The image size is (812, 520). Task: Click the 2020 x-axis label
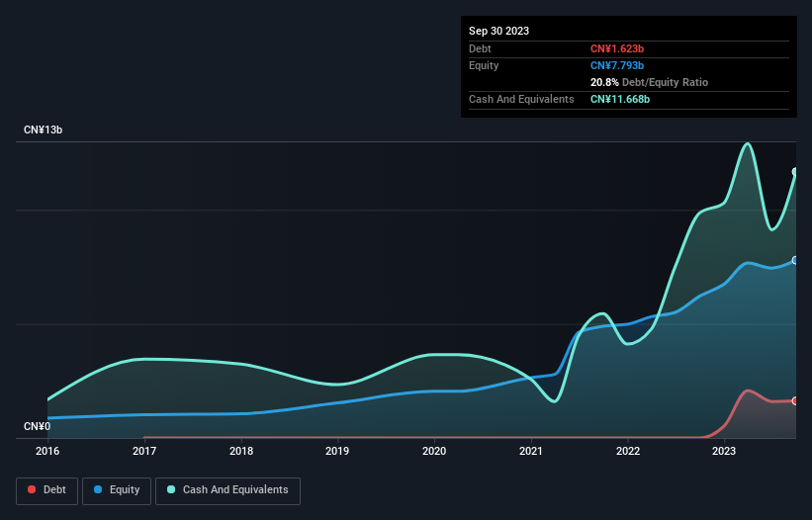coord(434,451)
